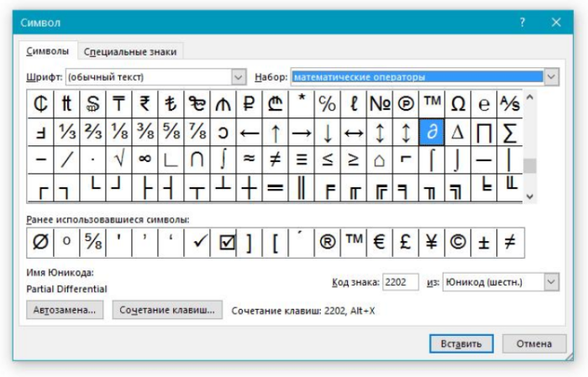Close the Символ dialog
588x377 pixels.
click(x=556, y=23)
